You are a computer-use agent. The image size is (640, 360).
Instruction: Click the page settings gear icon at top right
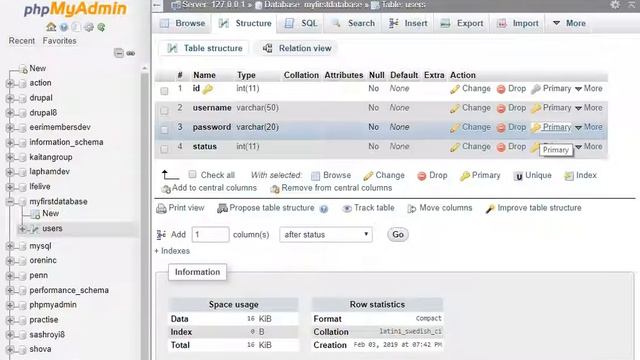(x=615, y=5)
